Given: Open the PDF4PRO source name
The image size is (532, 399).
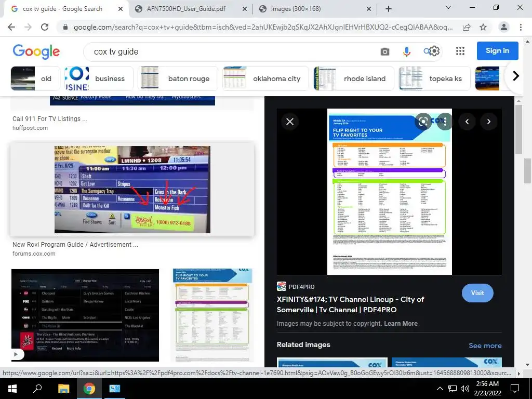Looking at the screenshot, I should pyautogui.click(x=302, y=287).
